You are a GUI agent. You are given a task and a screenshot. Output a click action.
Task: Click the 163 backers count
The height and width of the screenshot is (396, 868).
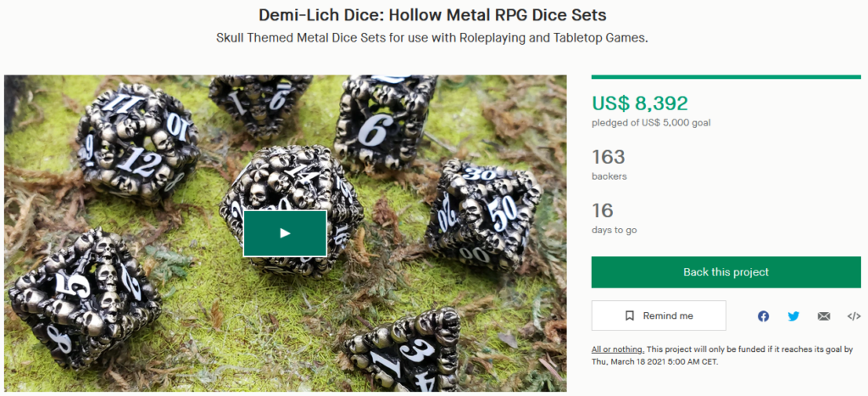point(609,157)
